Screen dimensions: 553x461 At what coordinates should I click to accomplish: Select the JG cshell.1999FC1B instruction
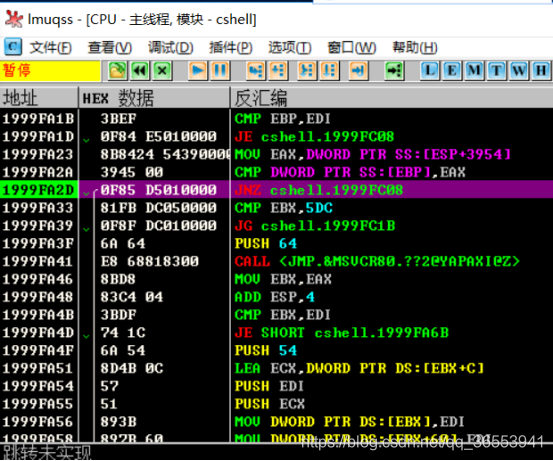pyautogui.click(x=315, y=226)
